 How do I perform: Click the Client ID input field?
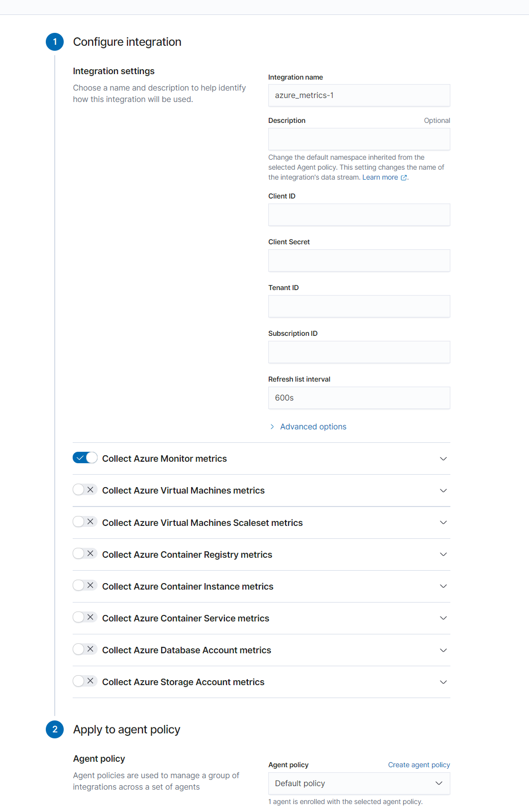pos(359,214)
